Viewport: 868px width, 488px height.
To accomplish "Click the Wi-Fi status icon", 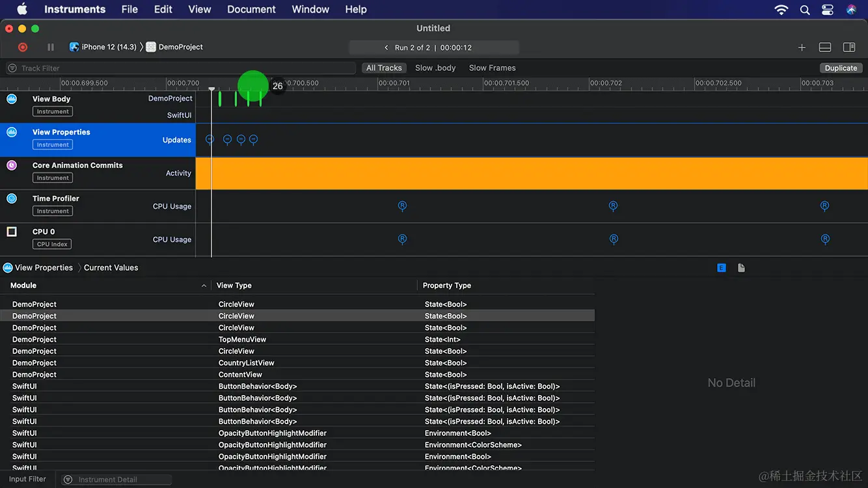I will (781, 10).
